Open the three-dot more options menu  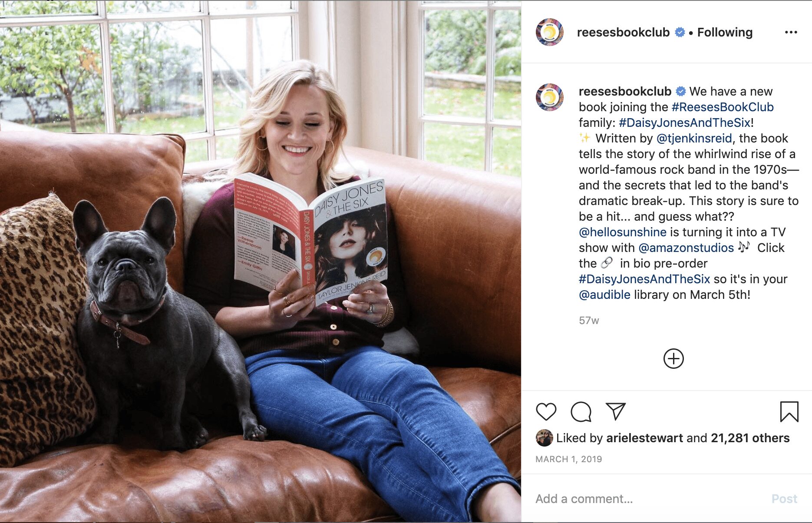[x=791, y=32]
